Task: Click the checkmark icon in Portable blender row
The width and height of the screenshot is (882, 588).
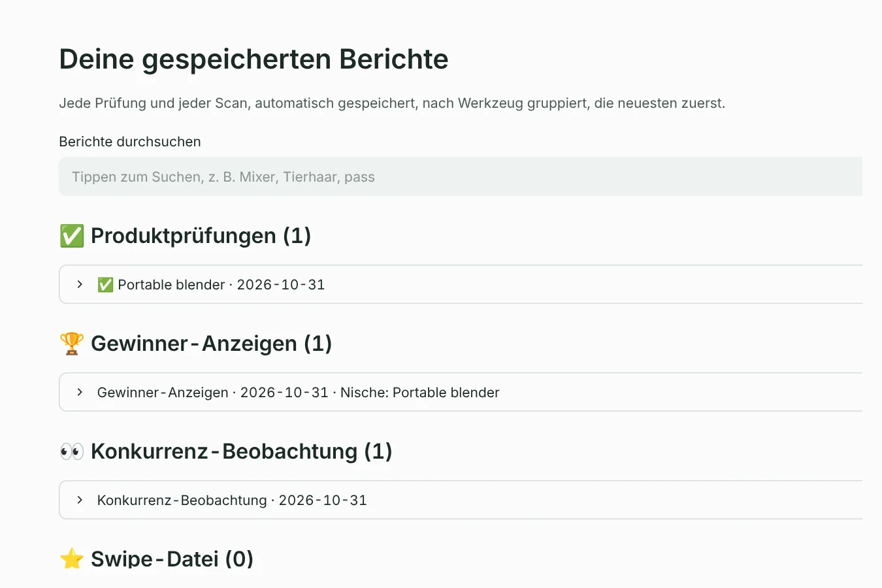Action: tap(105, 285)
